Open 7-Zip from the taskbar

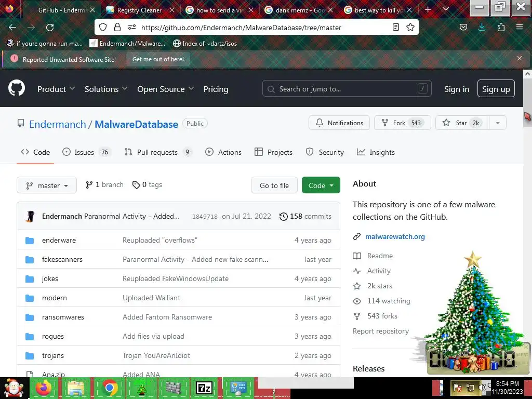coord(204,388)
